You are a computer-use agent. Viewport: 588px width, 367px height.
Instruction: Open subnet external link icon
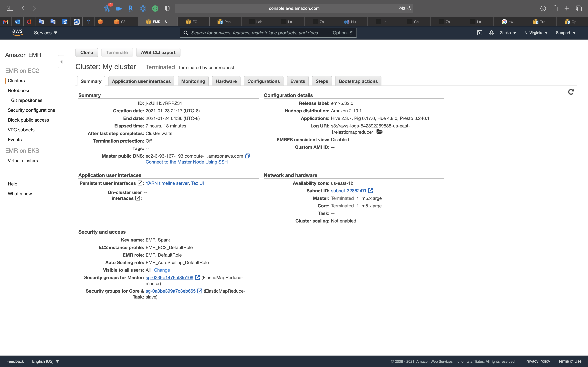coord(370,191)
